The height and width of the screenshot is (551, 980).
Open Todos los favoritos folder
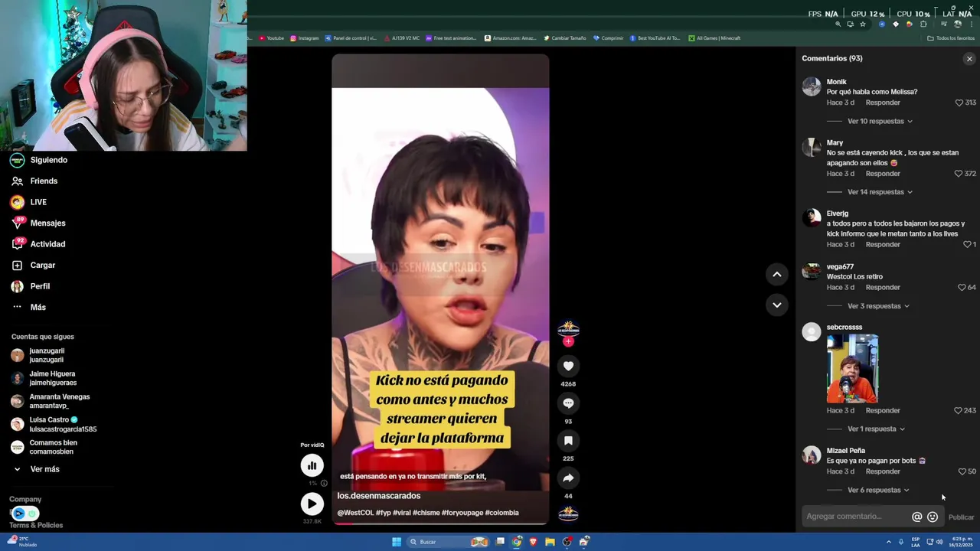951,38
